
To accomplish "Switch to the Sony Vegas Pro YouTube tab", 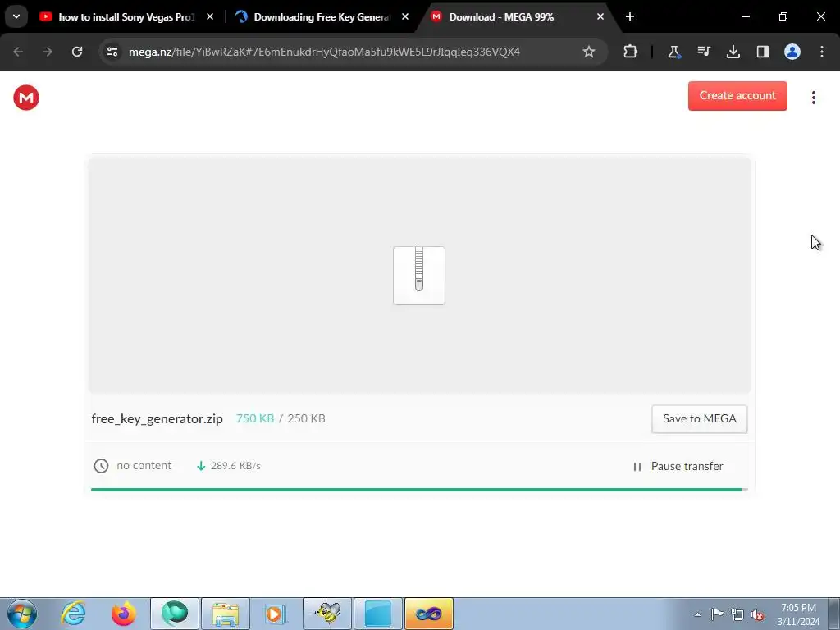I will click(x=126, y=17).
